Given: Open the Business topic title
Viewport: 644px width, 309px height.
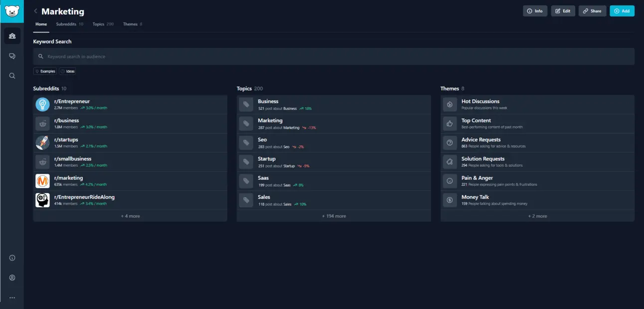Looking at the screenshot, I should coord(268,101).
